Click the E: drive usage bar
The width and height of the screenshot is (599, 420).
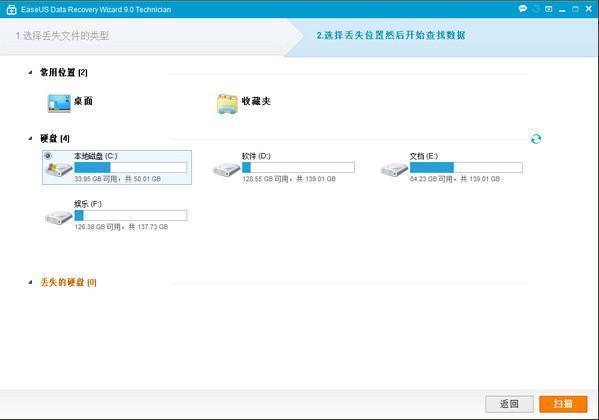[x=466, y=167]
